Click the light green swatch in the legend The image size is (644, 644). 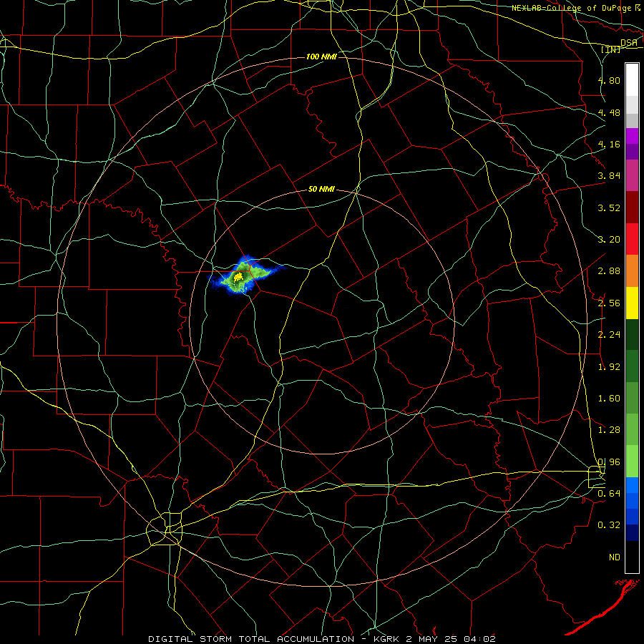click(x=632, y=462)
